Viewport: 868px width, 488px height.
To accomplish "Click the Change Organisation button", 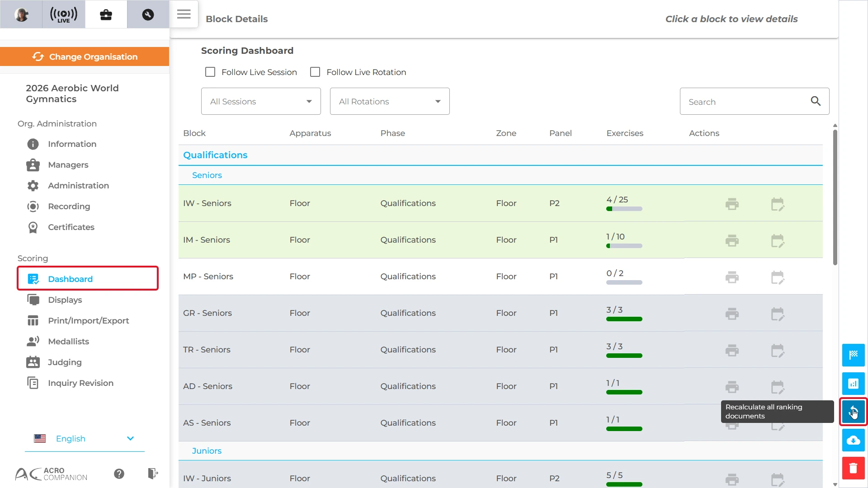I will tap(85, 56).
